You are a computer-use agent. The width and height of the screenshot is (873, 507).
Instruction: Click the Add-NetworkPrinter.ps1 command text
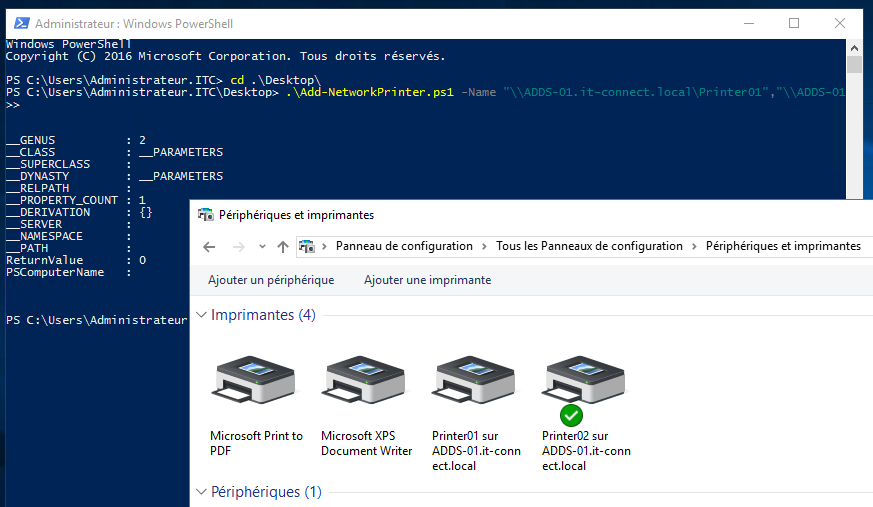370,92
